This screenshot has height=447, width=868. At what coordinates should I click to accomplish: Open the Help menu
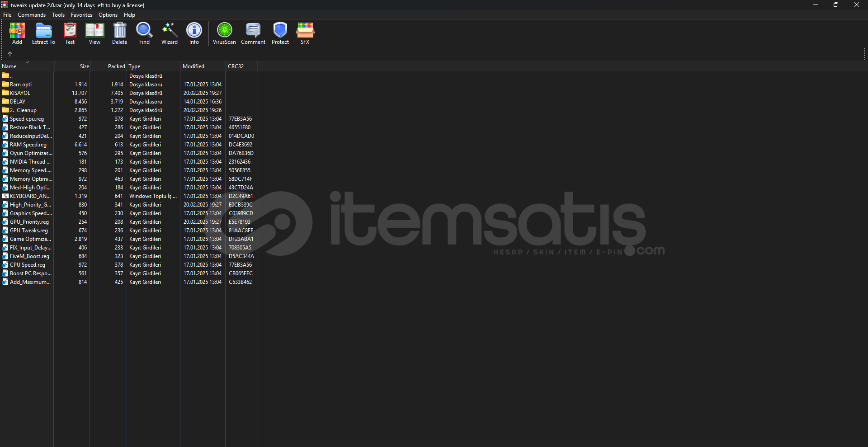click(129, 15)
